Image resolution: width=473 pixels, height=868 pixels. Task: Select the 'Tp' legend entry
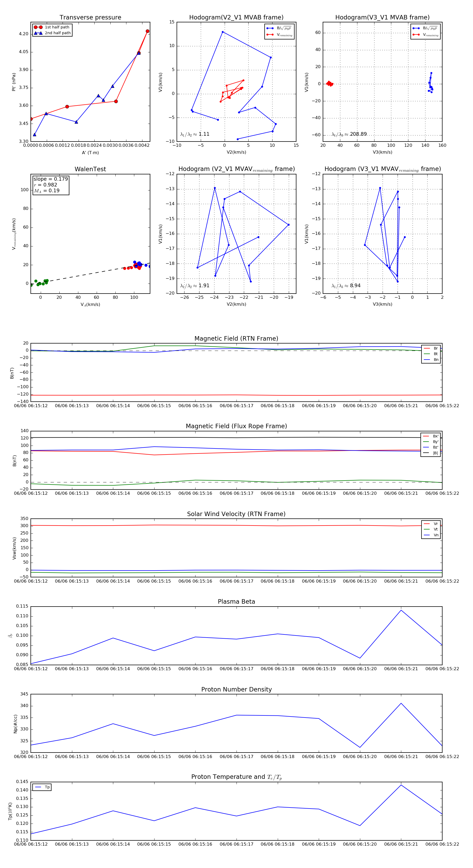click(42, 787)
